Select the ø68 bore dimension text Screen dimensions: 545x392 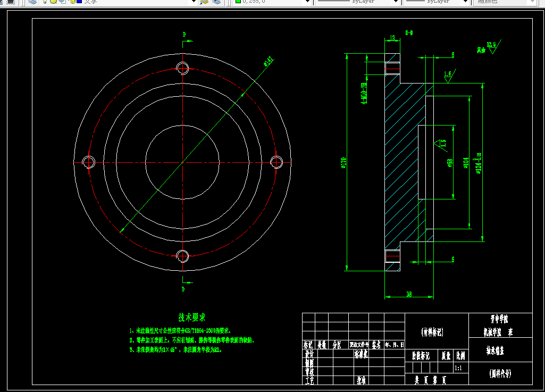[450, 163]
